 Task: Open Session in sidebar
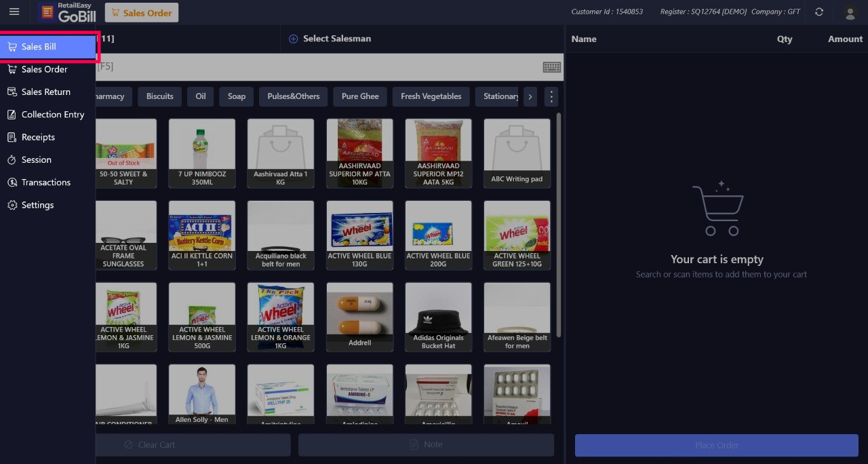click(x=47, y=159)
